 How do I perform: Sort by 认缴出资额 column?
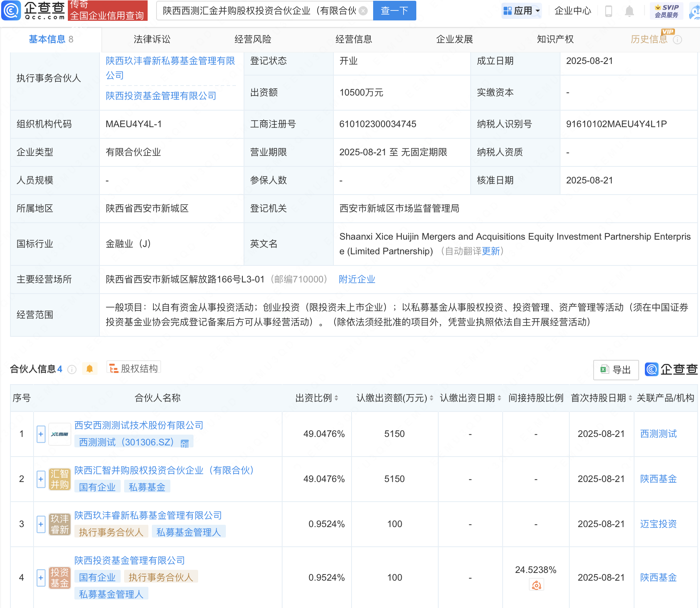point(431,398)
